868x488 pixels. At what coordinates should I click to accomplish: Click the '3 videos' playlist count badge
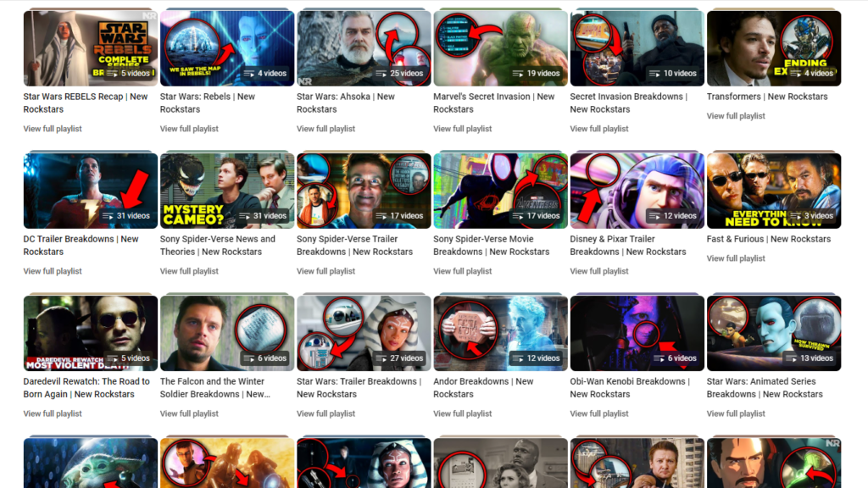pyautogui.click(x=811, y=216)
